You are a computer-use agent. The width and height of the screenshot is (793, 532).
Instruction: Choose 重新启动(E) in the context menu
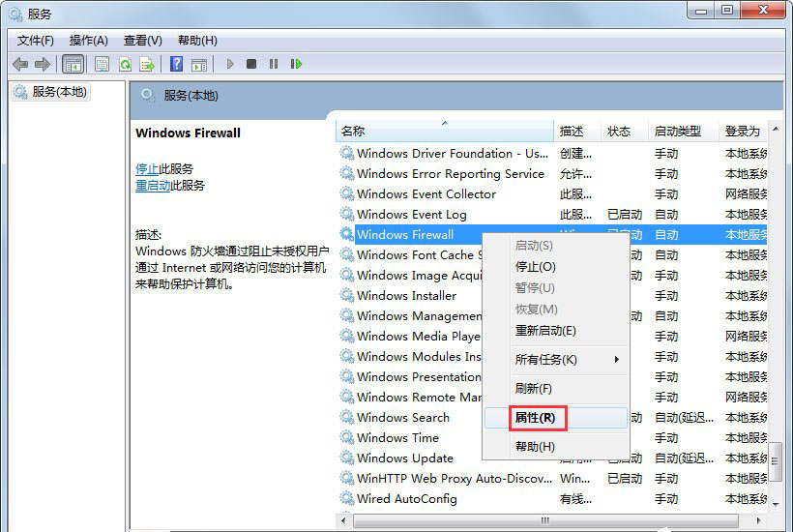[x=556, y=330]
